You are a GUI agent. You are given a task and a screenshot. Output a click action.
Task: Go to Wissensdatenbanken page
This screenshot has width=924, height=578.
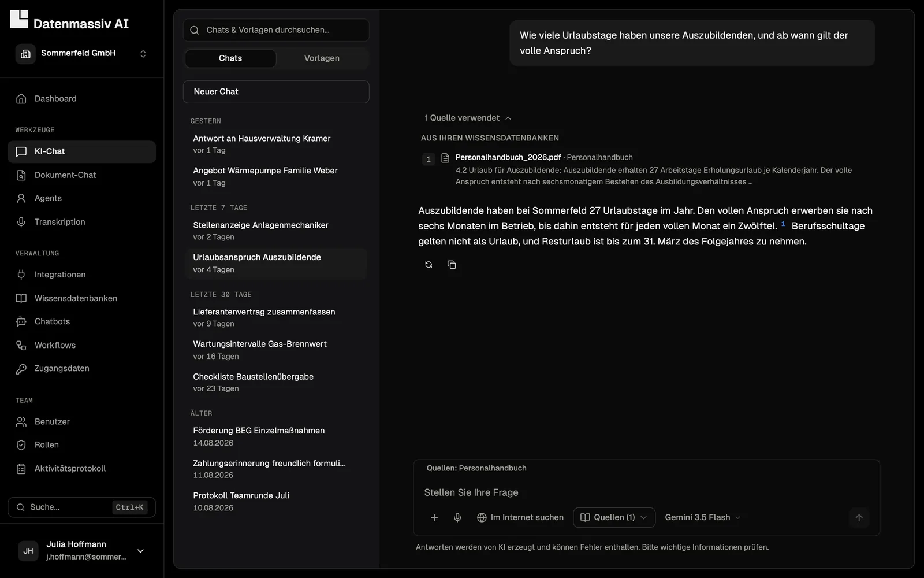[x=81, y=298]
